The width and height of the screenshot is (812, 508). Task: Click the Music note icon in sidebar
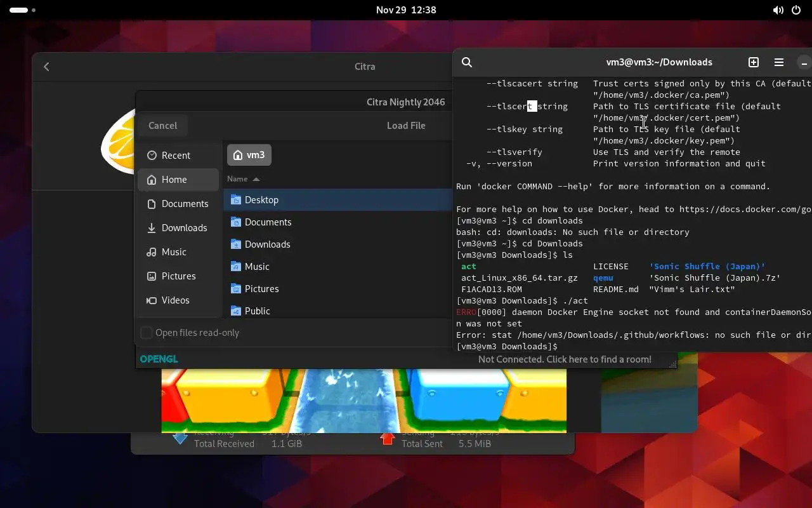tap(152, 252)
